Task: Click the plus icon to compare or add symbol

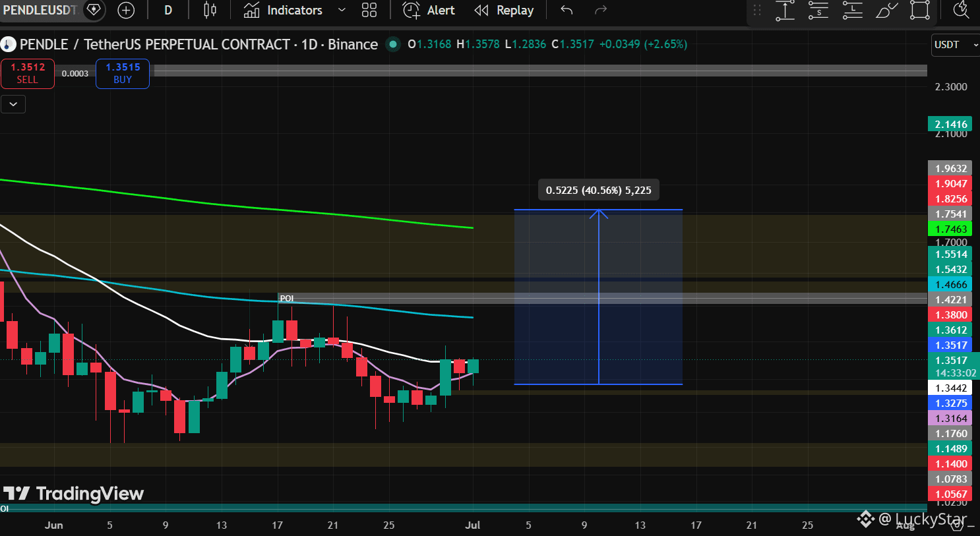Action: click(126, 10)
